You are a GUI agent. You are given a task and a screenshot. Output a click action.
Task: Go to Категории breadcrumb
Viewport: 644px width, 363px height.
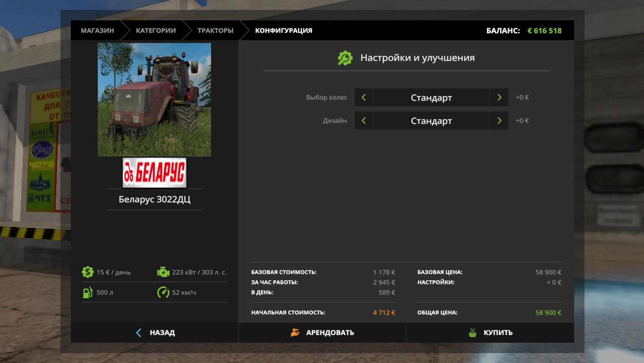156,30
